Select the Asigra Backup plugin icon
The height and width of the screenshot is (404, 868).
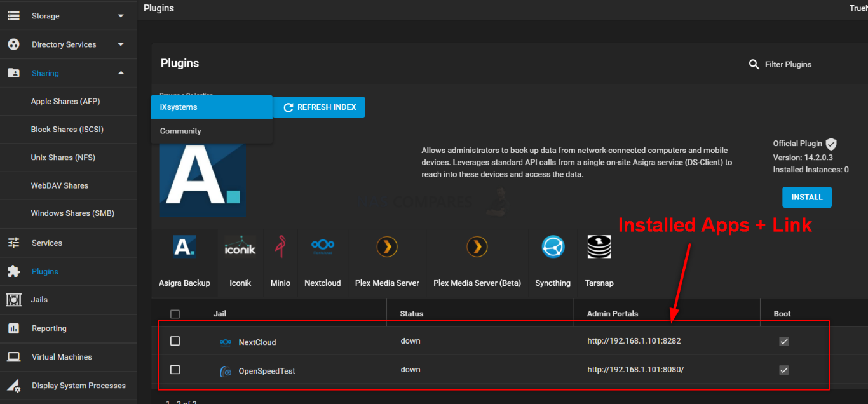(x=184, y=246)
